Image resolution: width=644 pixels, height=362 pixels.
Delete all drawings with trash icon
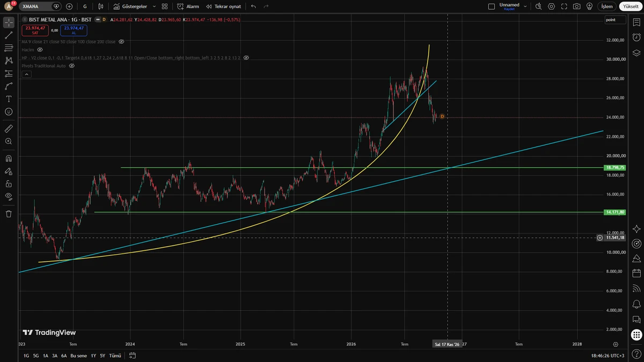9,213
